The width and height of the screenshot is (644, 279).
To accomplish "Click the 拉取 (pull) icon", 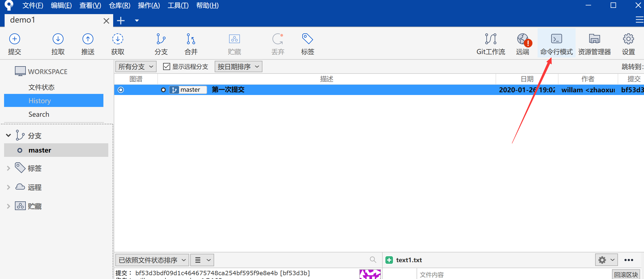I will 58,43.
